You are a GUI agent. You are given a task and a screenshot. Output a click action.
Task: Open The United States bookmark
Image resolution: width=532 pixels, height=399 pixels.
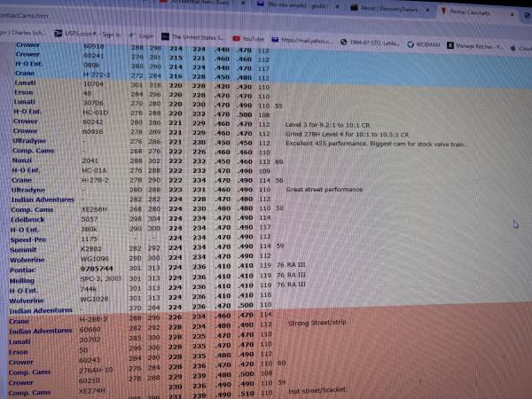point(197,37)
